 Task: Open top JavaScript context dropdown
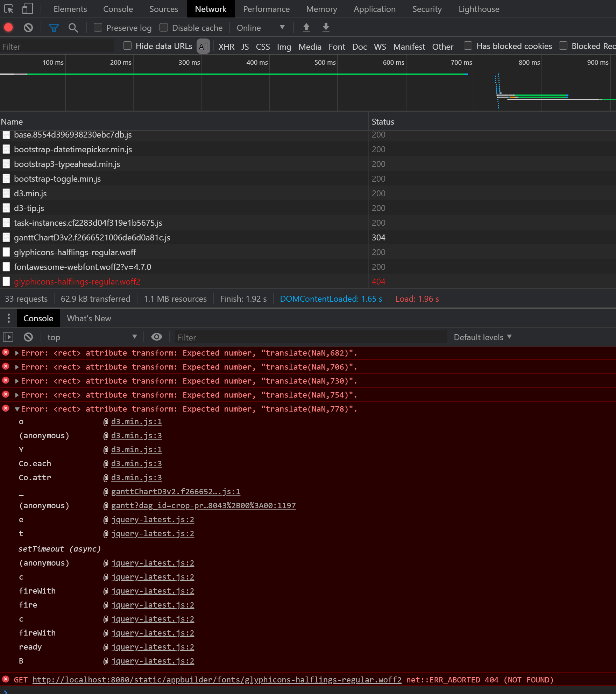click(x=92, y=337)
